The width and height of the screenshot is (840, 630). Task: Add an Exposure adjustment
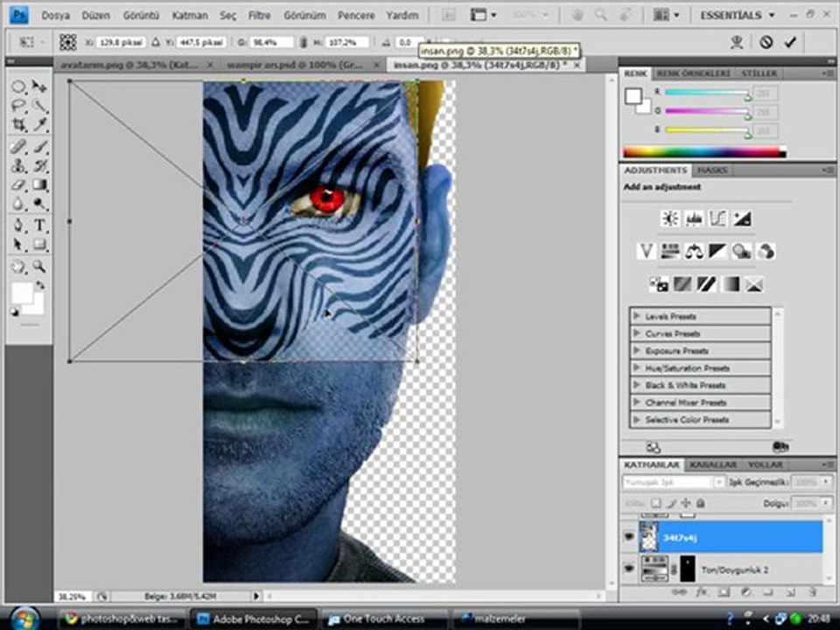[742, 219]
